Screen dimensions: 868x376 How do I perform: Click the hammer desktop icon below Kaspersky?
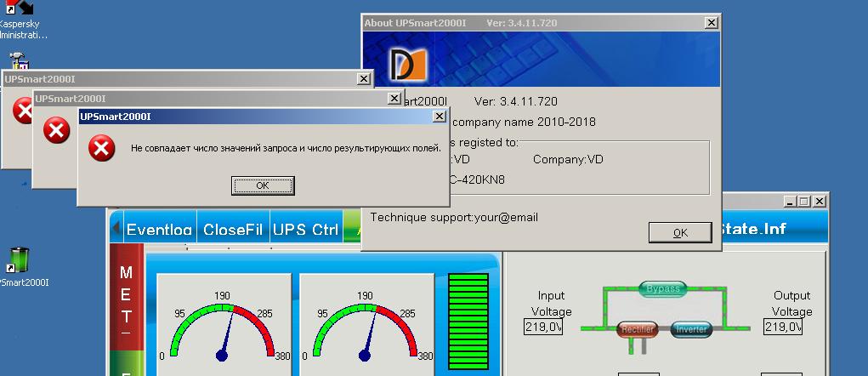(19, 62)
